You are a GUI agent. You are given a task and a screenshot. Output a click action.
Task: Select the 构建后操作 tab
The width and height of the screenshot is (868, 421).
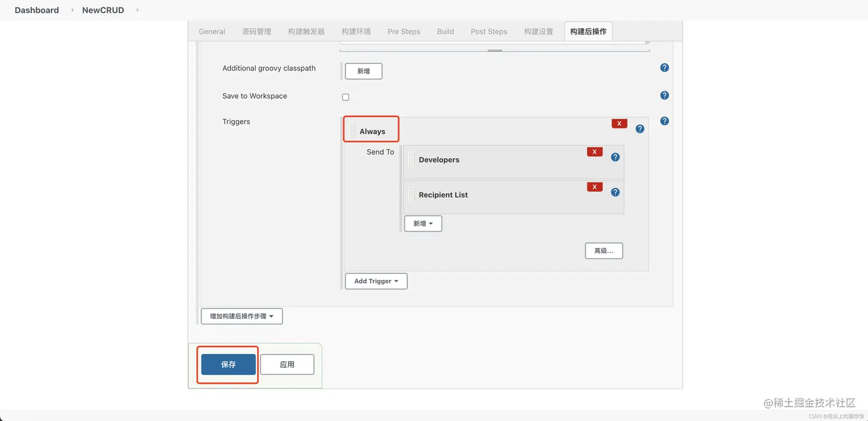point(588,32)
